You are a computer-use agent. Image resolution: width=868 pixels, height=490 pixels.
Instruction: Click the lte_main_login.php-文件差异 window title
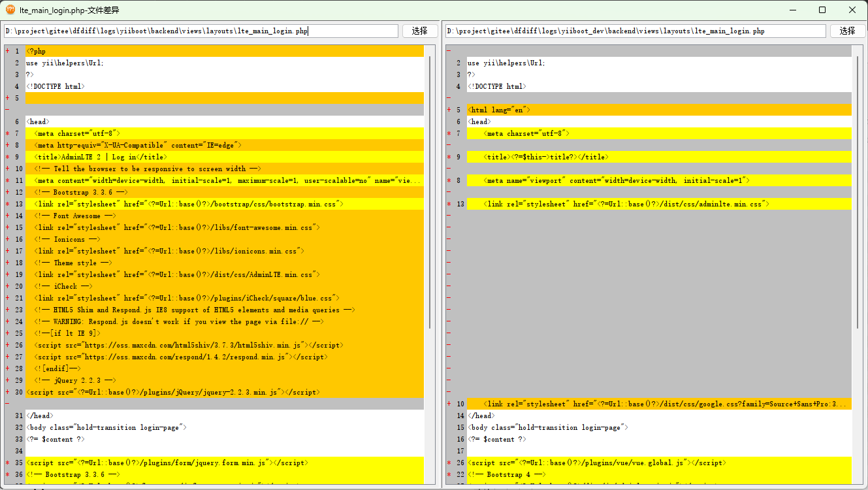point(70,10)
